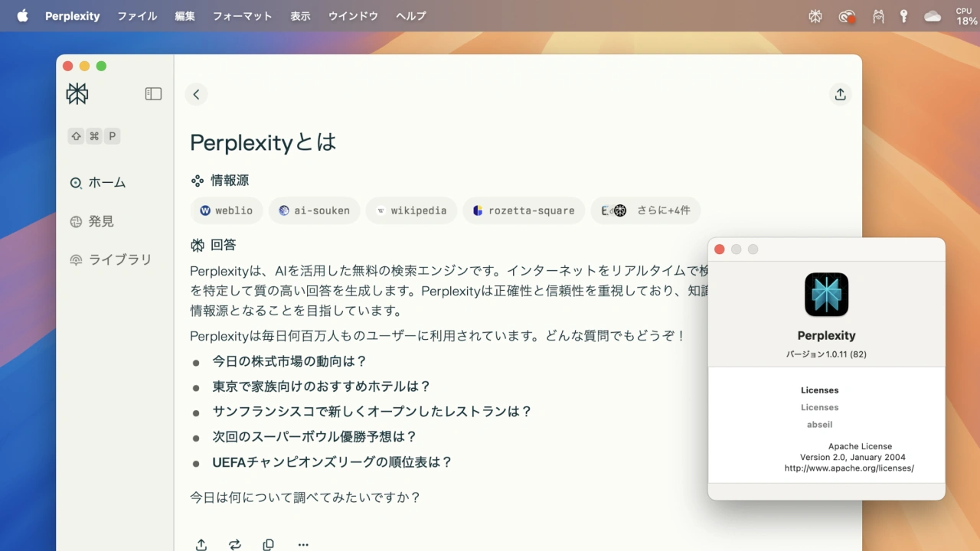Go back with the chevron button
The width and height of the screenshot is (980, 551).
tap(196, 94)
